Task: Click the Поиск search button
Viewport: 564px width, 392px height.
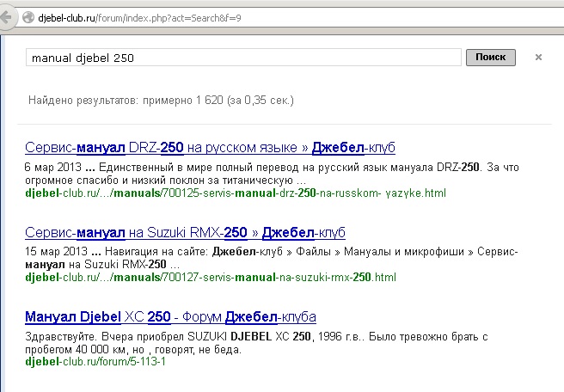Action: click(491, 58)
